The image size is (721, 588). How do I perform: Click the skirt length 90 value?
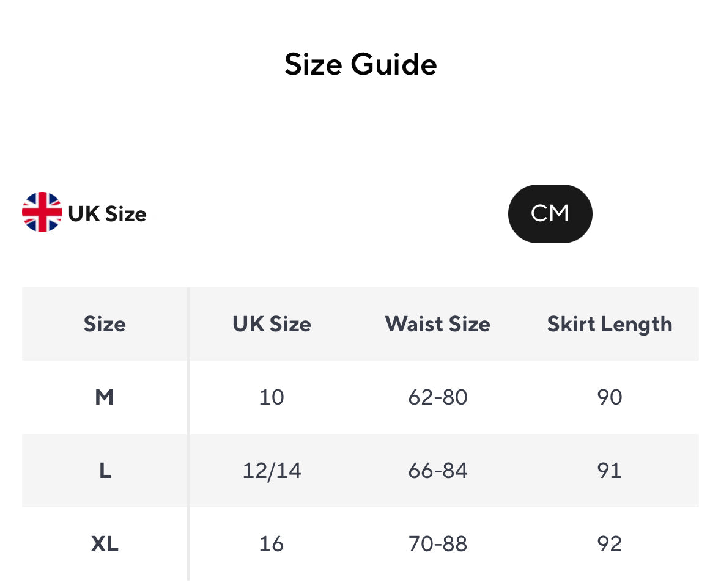609,397
